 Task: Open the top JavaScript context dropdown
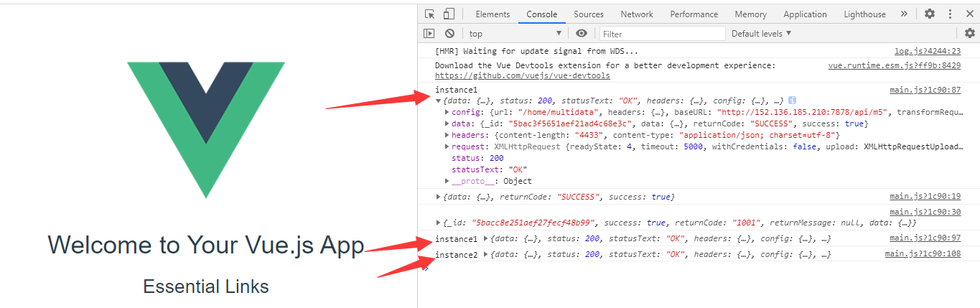click(x=515, y=33)
